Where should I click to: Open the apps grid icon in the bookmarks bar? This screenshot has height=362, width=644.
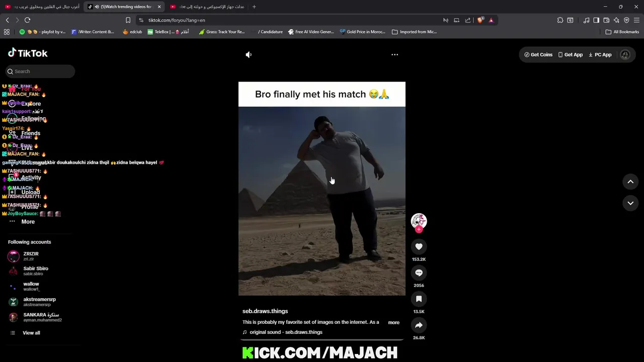7,32
